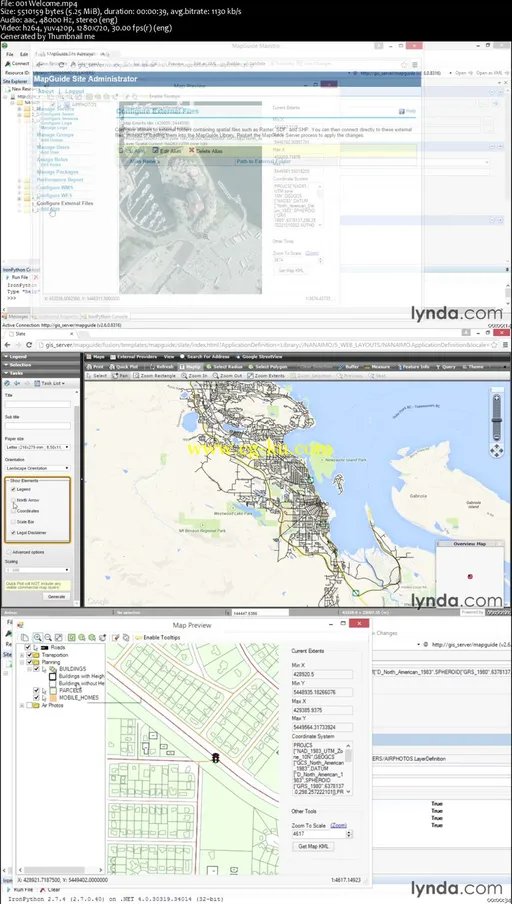
Task: Open the Measure tool
Action: 378,367
